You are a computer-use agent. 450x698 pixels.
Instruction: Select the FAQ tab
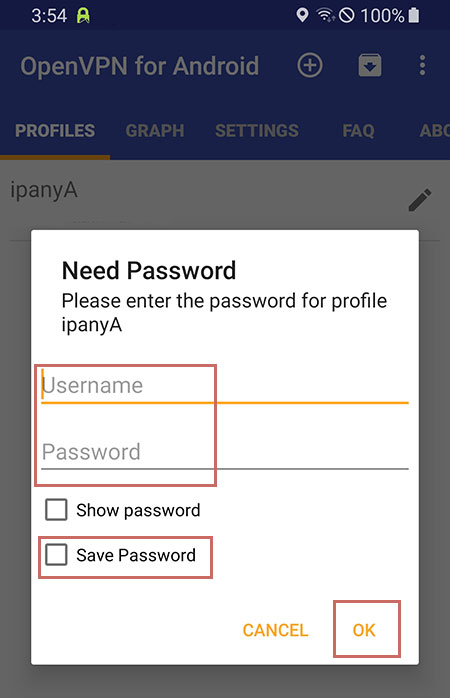click(x=358, y=130)
